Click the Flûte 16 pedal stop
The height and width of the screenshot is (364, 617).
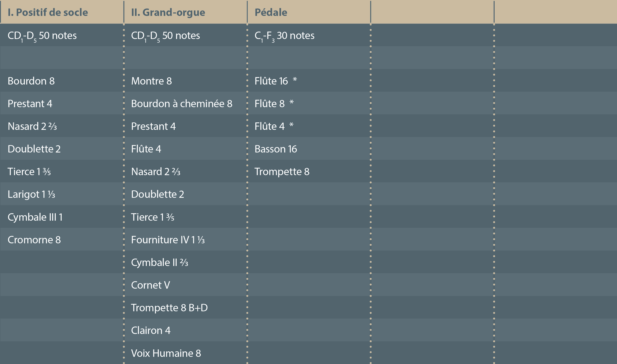point(271,81)
